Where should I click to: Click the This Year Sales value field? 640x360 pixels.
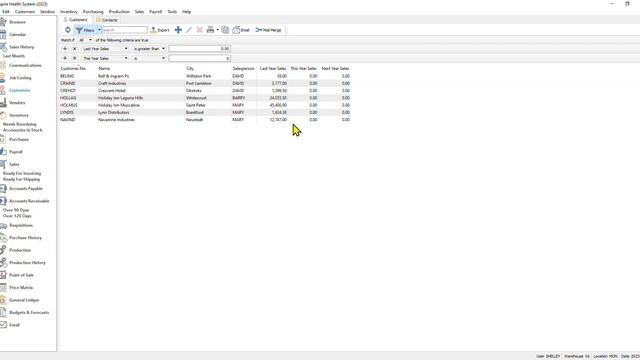200,58
